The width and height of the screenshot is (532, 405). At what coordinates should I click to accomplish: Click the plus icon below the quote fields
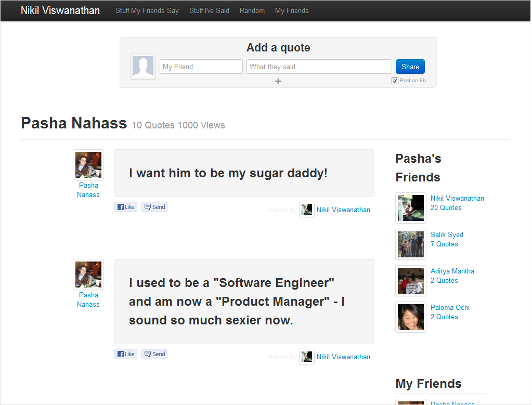point(278,82)
